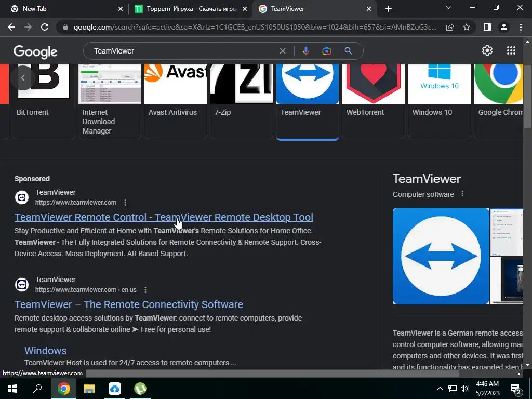Open the Chrome three-dot menu

(521, 27)
